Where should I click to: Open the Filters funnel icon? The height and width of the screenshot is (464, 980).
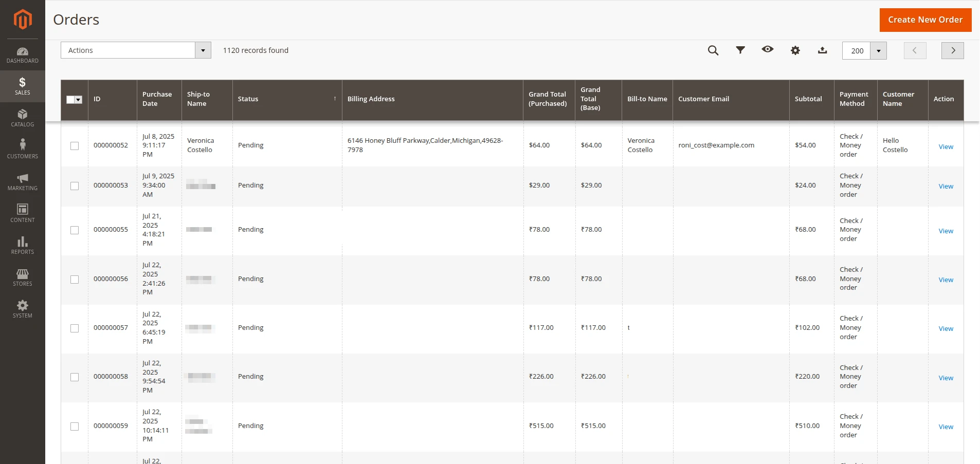click(x=740, y=50)
